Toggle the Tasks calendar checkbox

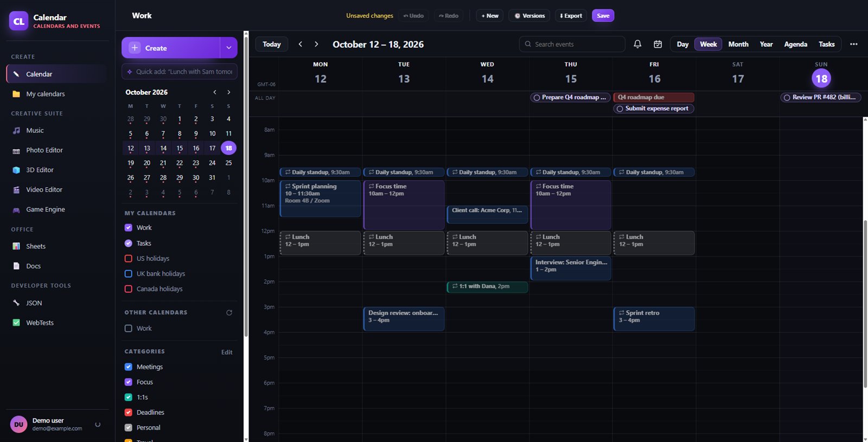[x=129, y=243]
